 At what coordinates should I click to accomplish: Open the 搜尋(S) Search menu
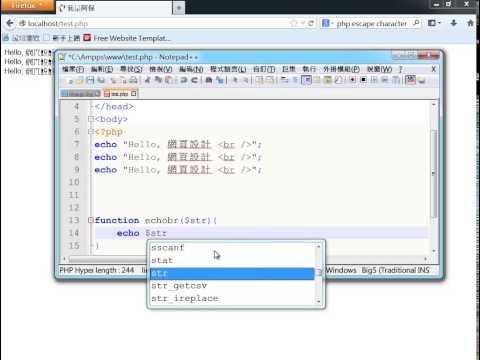click(131, 69)
